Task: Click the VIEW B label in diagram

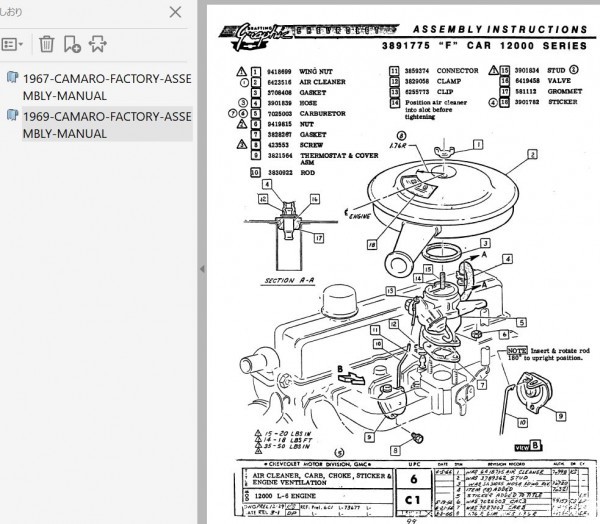Action: [x=528, y=446]
